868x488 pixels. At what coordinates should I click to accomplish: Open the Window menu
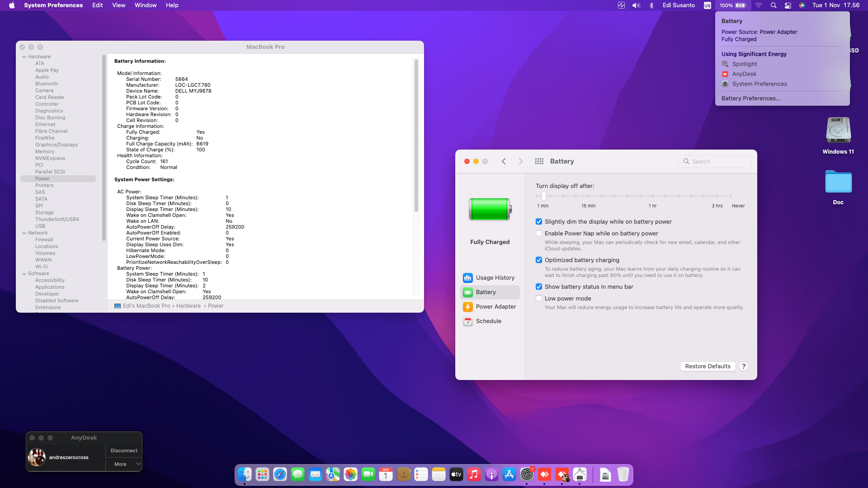click(145, 5)
